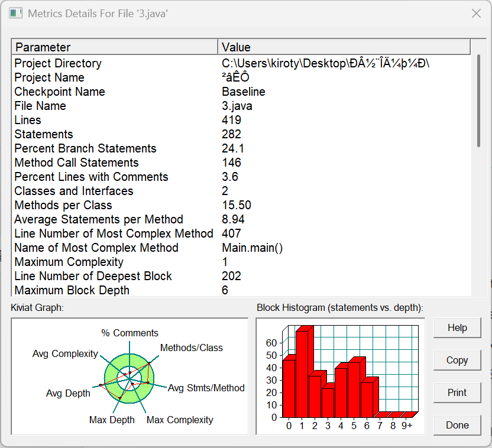Print the metrics details
This screenshot has height=448, width=492.
click(457, 392)
